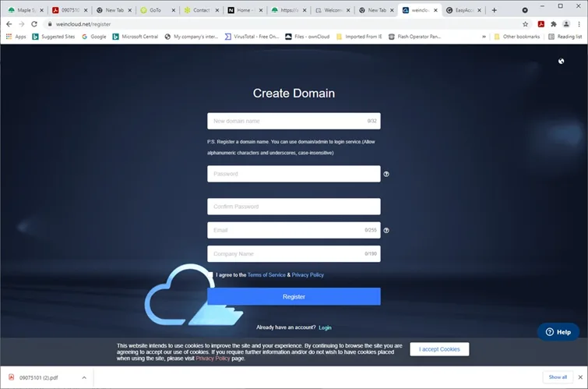Switch to the 090751 PDF tab
This screenshot has height=389, width=588.
pos(70,10)
